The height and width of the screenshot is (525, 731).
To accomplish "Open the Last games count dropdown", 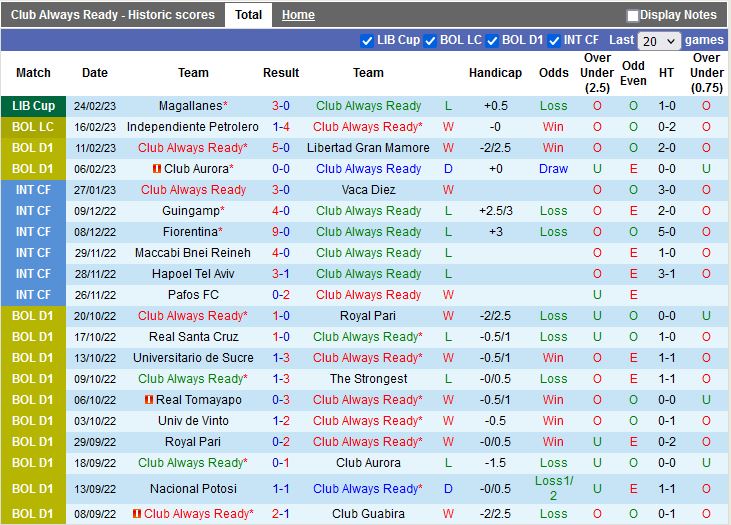I will point(659,41).
